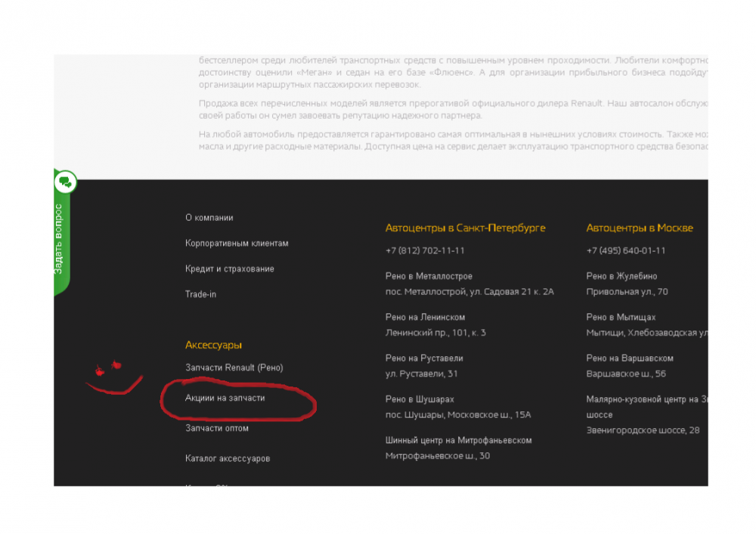Click the green chat bubble icon
Screen dimensions: 756x534
(65, 182)
